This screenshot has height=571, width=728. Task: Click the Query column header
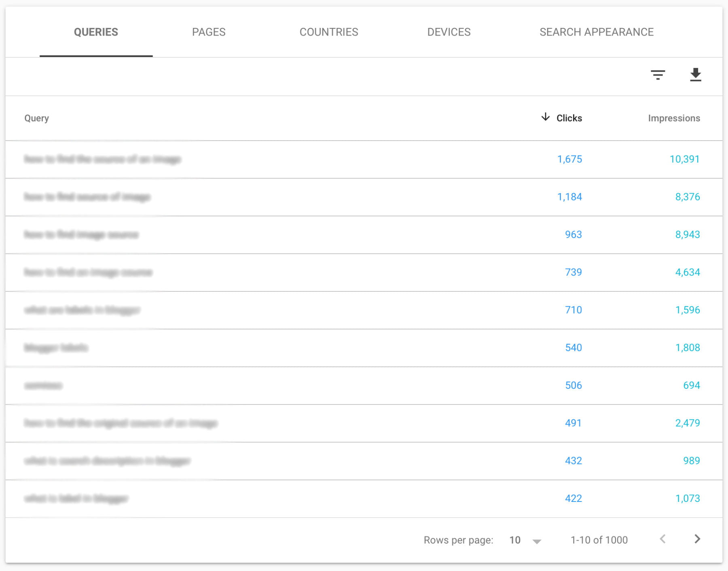point(37,118)
